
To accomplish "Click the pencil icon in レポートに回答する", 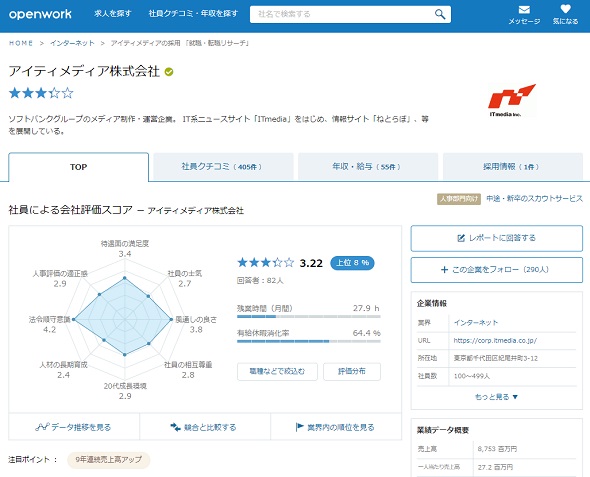I will 461,238.
